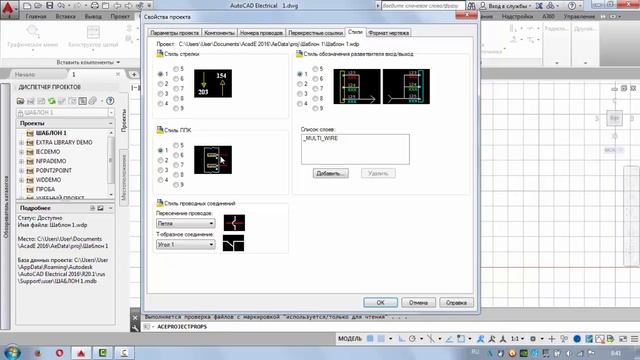Click the blue annotation visibility icon in status bar

(x=481, y=339)
